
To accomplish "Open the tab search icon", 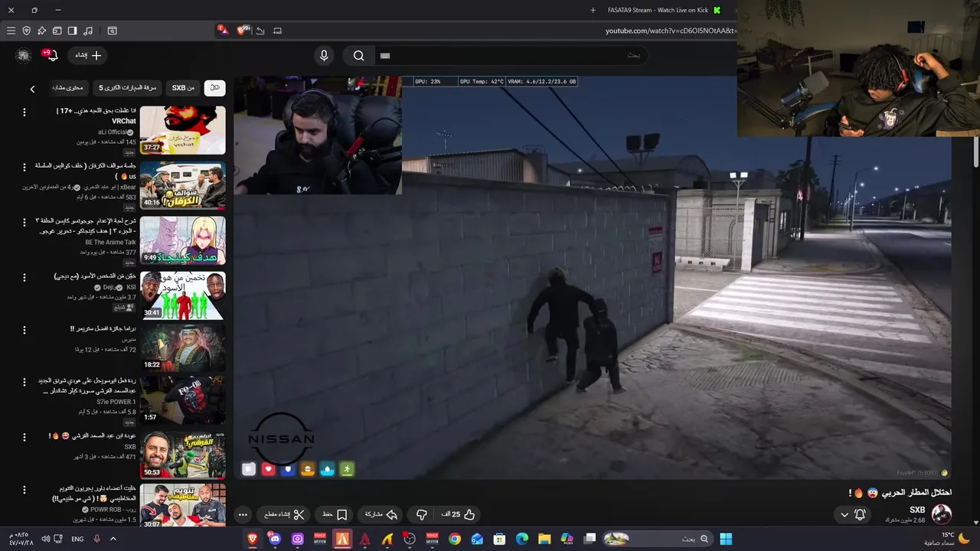I will pos(113,31).
